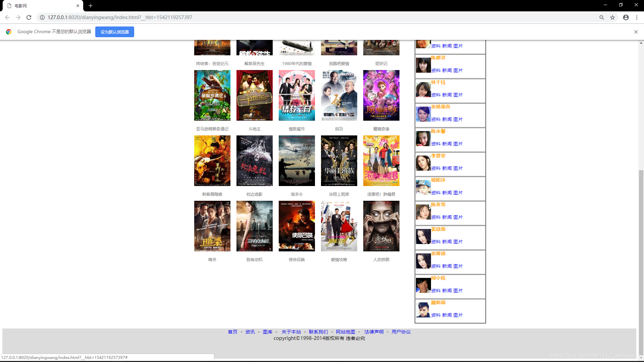The image size is (644, 362).
Task: Click the 首页 footer link
Action: [232, 332]
